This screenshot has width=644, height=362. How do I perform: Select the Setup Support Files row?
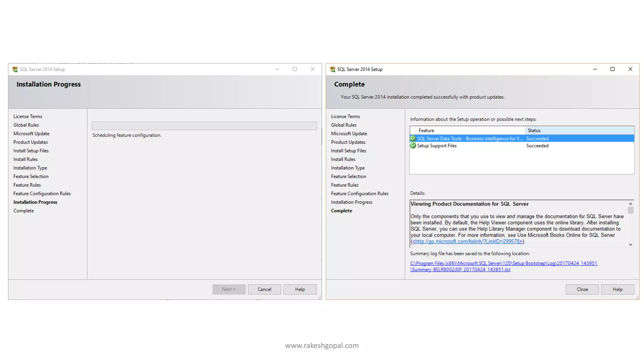(437, 146)
